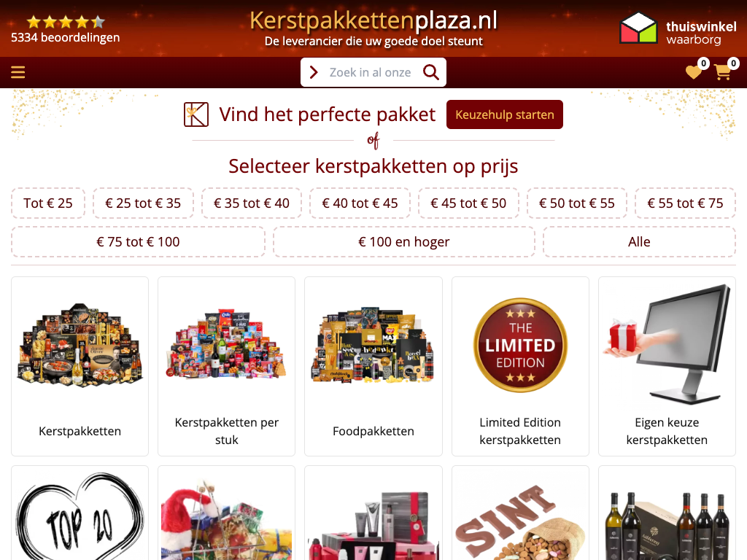Screen dimensions: 747x560
Task: Open the Foodpakketten category tile
Action: point(373,366)
